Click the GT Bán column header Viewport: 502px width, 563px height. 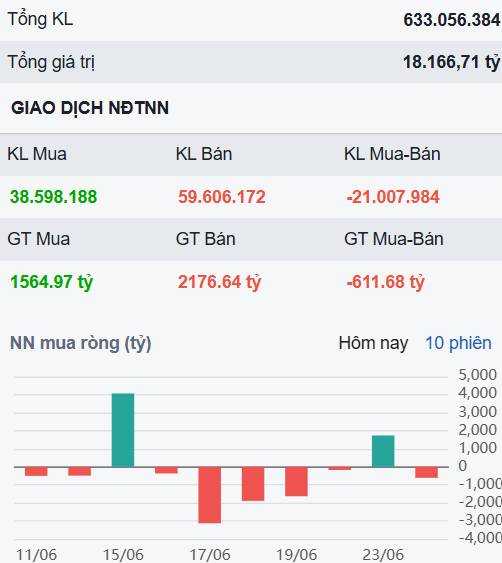pyautogui.click(x=205, y=239)
